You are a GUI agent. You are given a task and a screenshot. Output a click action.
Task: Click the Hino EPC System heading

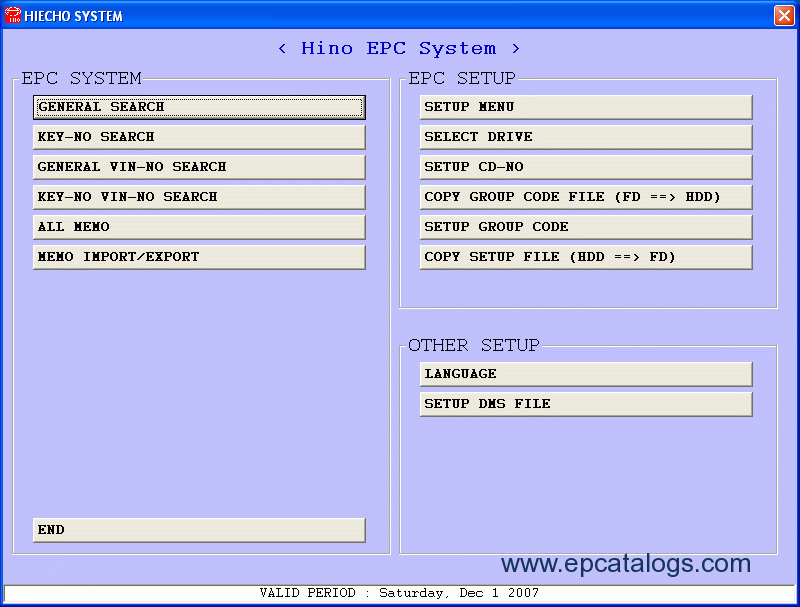(x=399, y=48)
